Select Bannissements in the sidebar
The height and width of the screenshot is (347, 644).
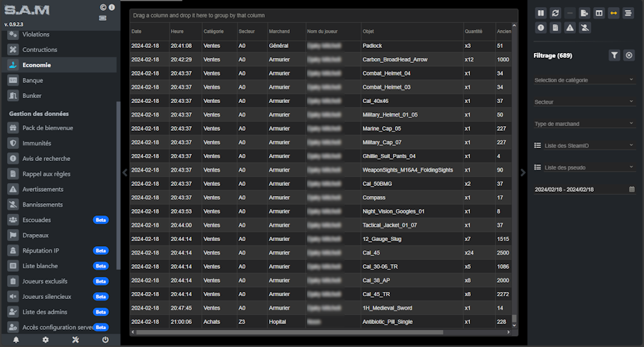43,205
